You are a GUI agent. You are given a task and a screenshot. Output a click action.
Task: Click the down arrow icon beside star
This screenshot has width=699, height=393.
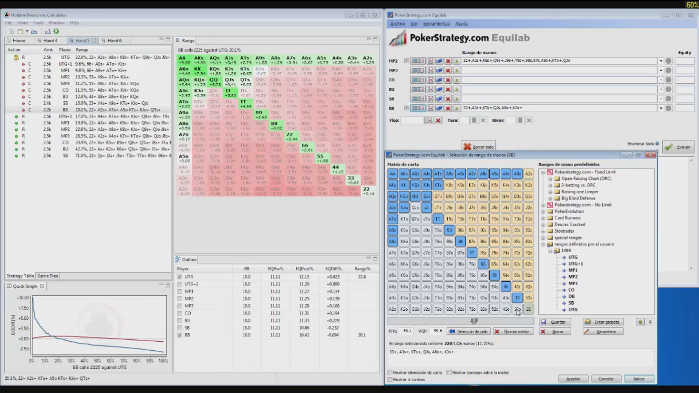point(650,322)
